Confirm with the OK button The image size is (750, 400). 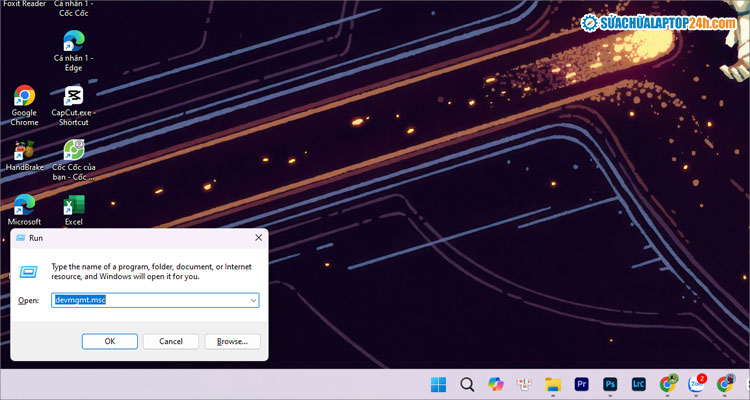coord(110,341)
